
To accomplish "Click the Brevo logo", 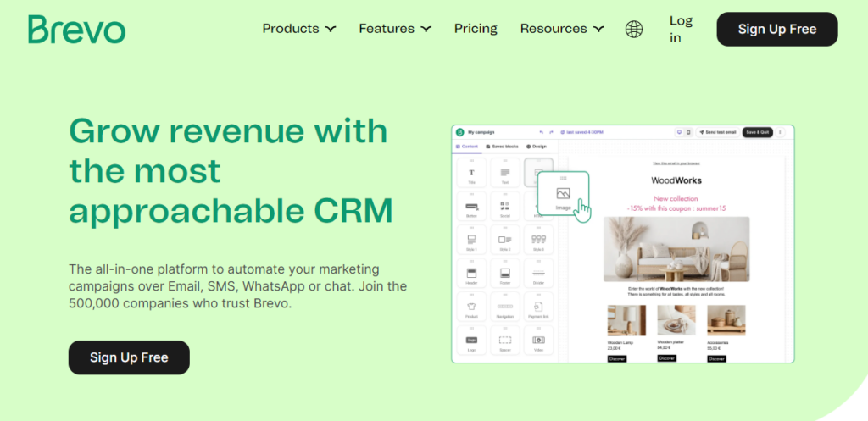I will click(x=76, y=30).
